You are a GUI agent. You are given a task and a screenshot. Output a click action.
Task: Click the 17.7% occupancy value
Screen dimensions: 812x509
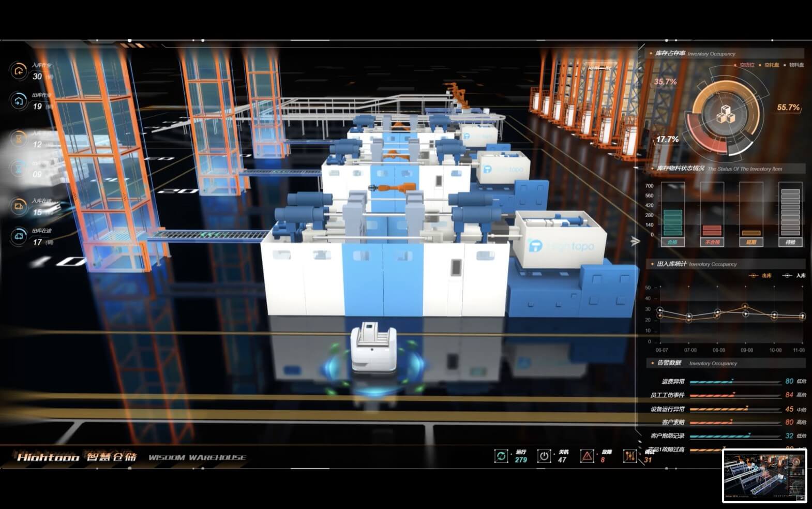coord(667,140)
